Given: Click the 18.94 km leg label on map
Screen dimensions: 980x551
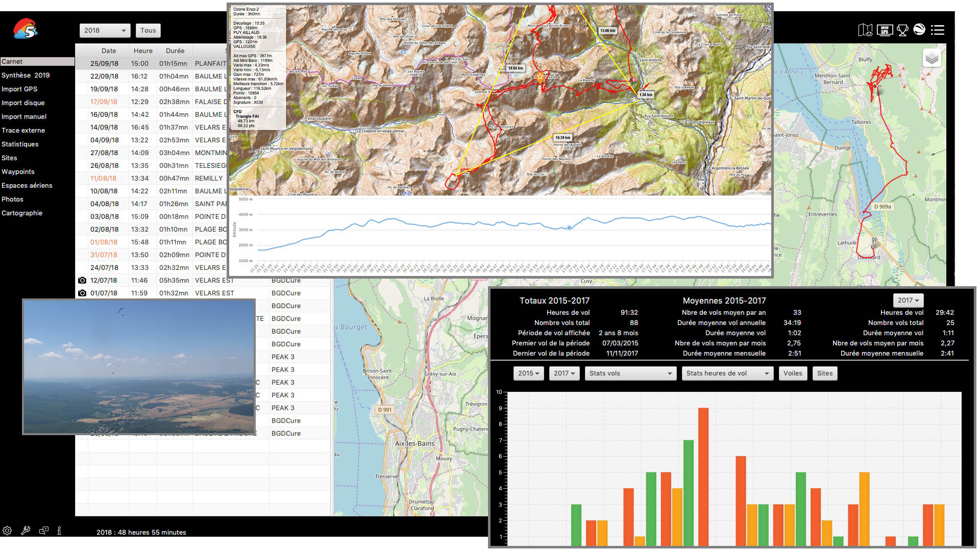Looking at the screenshot, I should tap(516, 68).
